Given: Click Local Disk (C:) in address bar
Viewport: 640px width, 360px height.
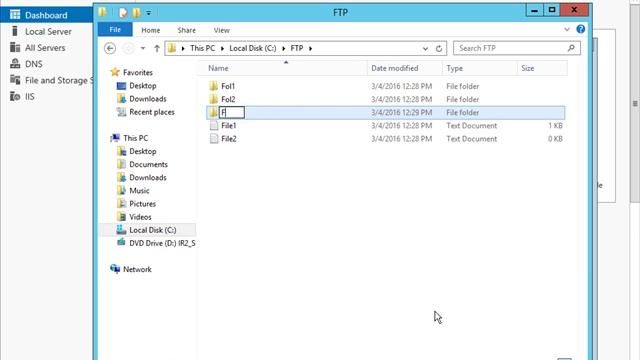Looking at the screenshot, I should coord(253,48).
